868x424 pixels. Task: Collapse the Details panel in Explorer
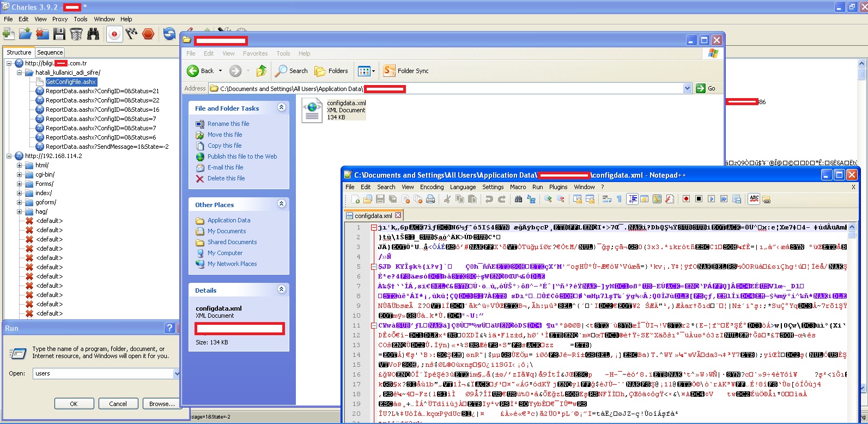pos(281,289)
